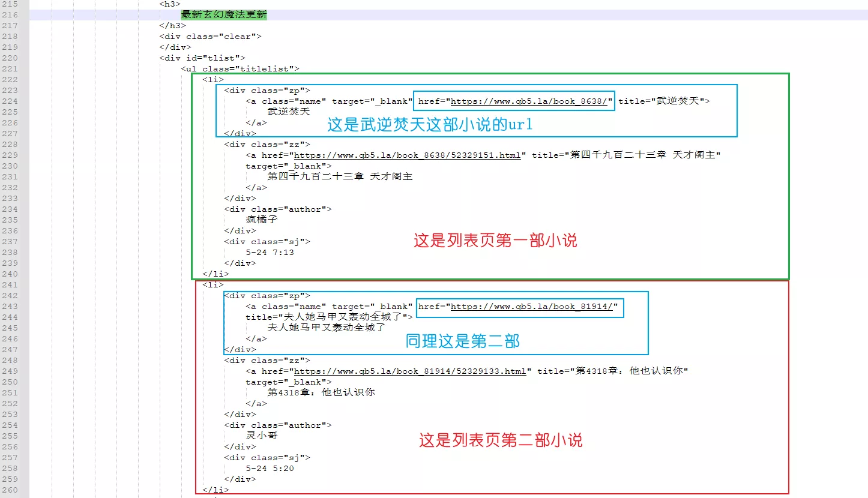Click the closing li tag on line 260
Screen dimensions: 868x498
click(x=216, y=490)
